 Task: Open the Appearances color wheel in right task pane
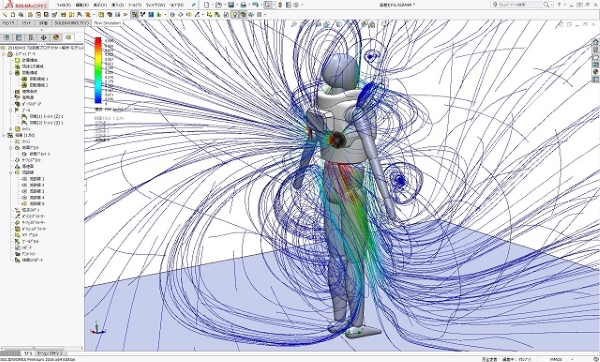coord(595,72)
